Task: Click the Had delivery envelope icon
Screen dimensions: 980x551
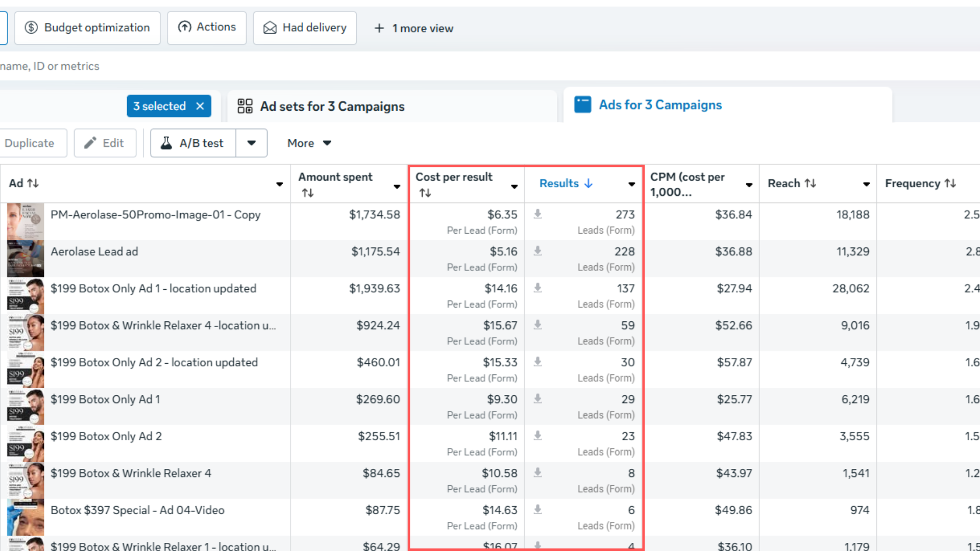Action: pos(270,28)
